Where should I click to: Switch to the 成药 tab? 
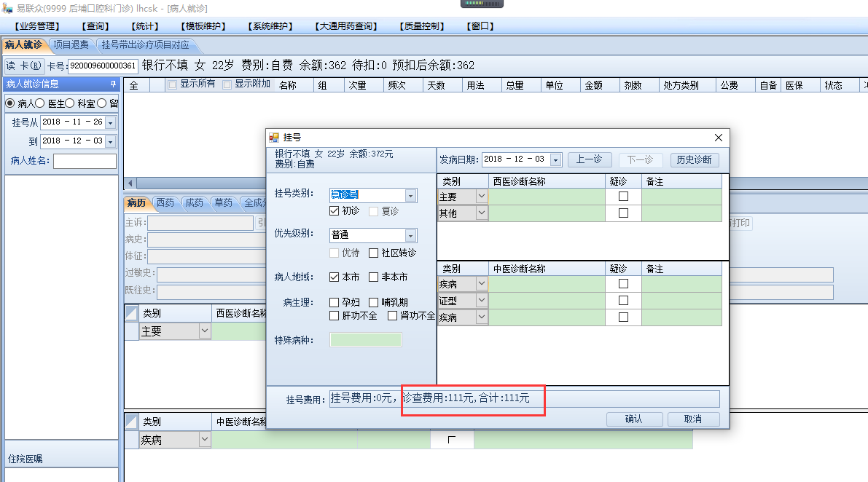(x=195, y=203)
